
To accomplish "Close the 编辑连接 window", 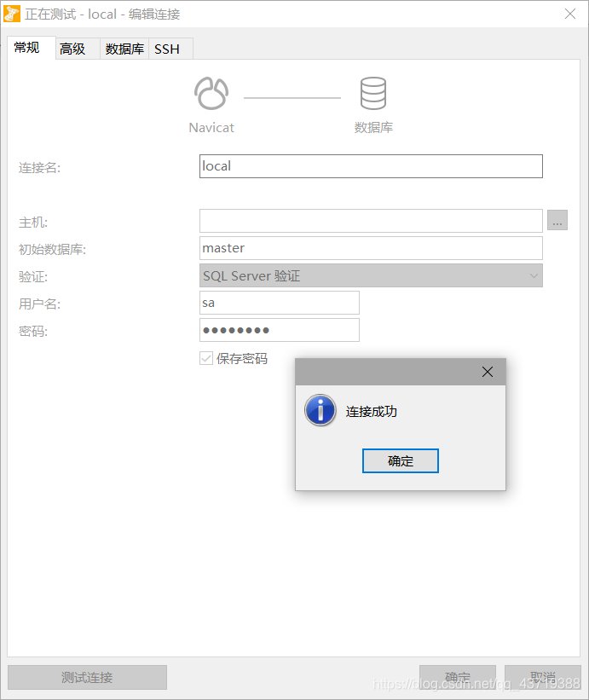I will [569, 14].
